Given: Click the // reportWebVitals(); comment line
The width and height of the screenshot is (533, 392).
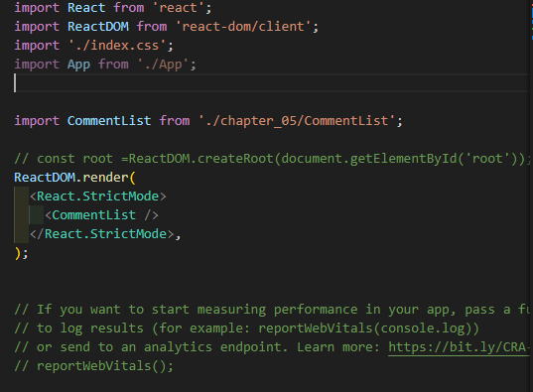Looking at the screenshot, I should [94, 366].
